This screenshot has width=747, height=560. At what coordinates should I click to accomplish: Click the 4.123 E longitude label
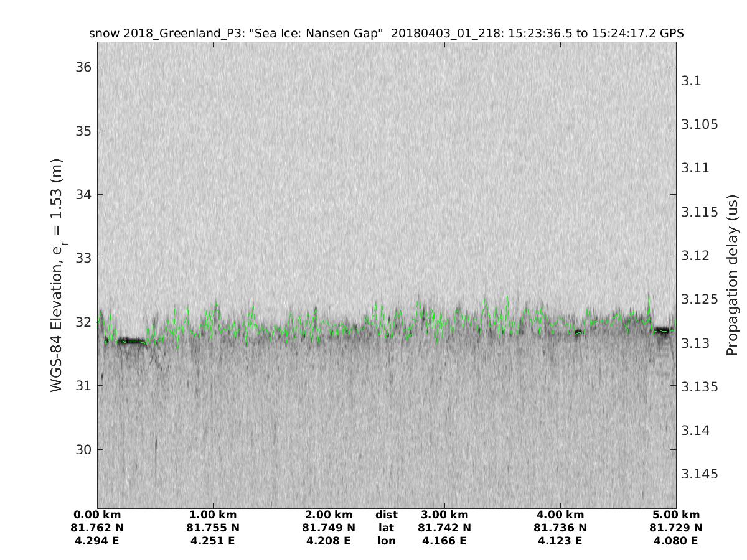(560, 541)
